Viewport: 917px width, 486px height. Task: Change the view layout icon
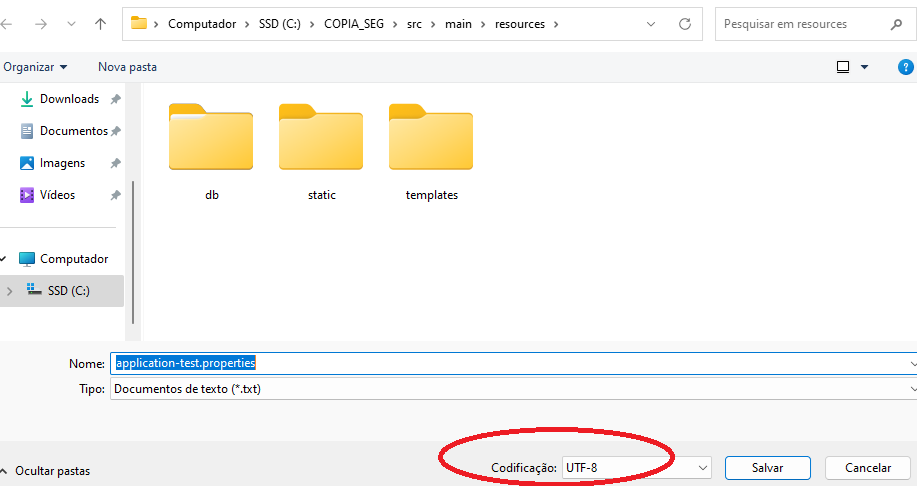843,67
